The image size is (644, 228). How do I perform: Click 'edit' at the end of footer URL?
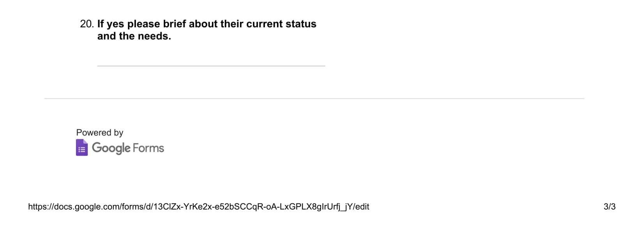click(362, 207)
